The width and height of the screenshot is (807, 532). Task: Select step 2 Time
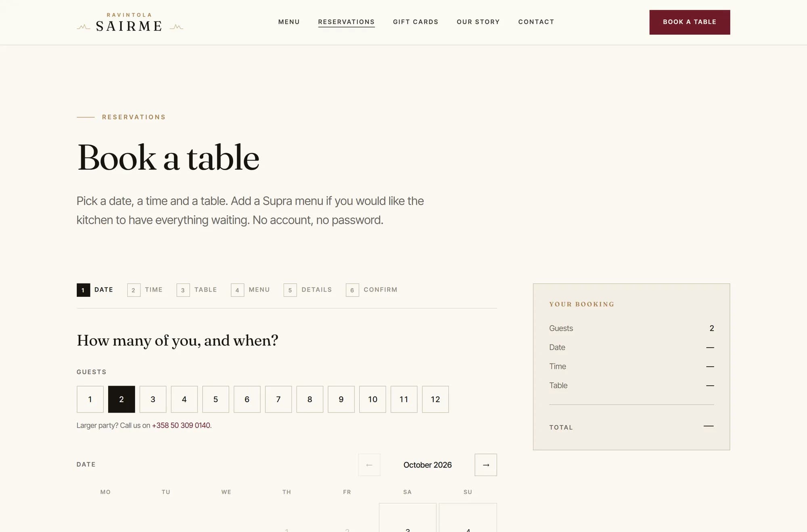[x=145, y=290]
